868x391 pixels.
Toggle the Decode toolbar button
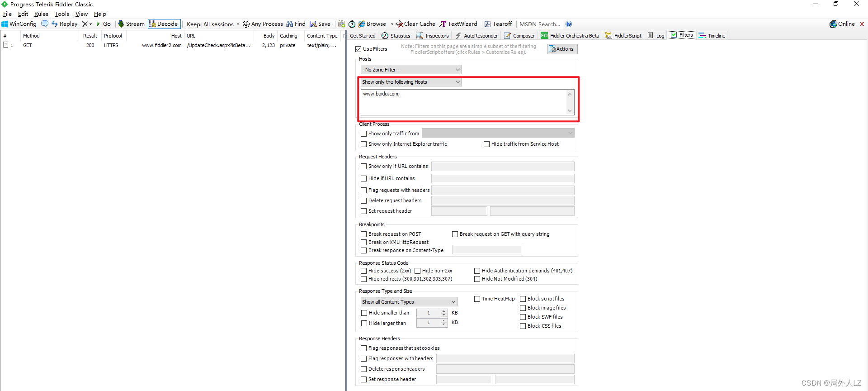pyautogui.click(x=164, y=24)
